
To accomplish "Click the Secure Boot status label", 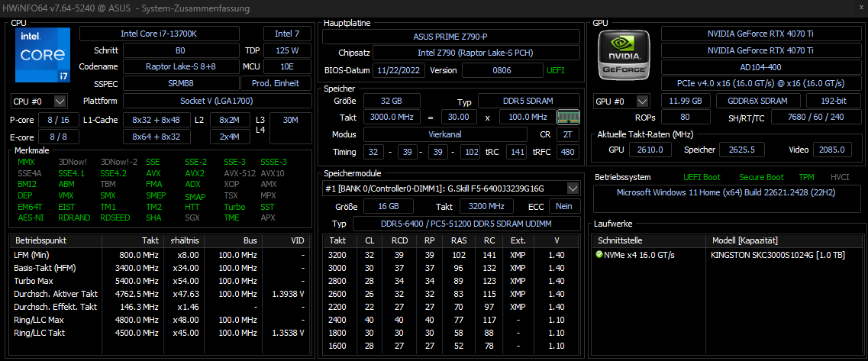I will [x=761, y=177].
